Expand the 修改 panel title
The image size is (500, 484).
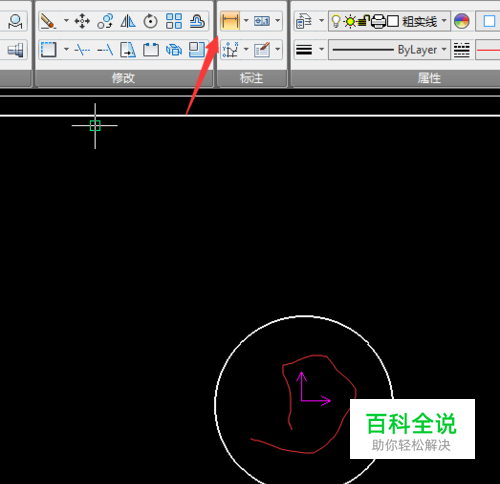124,78
